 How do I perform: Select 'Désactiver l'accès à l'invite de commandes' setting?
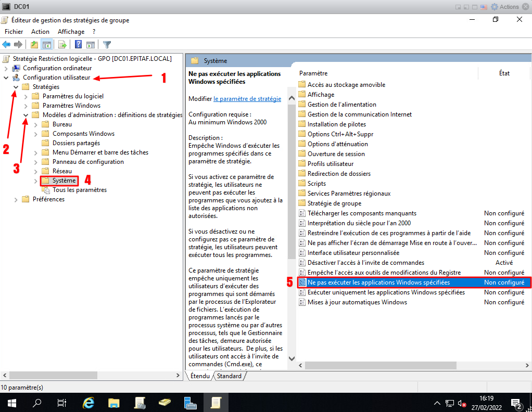tap(365, 263)
